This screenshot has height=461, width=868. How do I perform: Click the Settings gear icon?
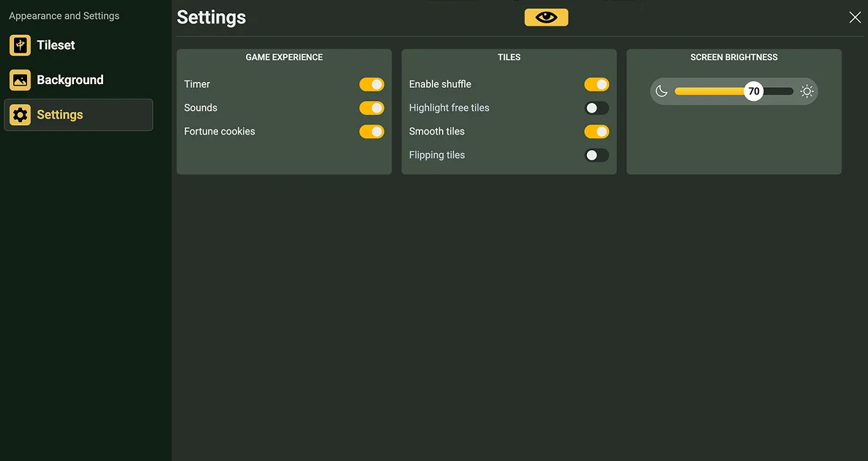(x=20, y=115)
